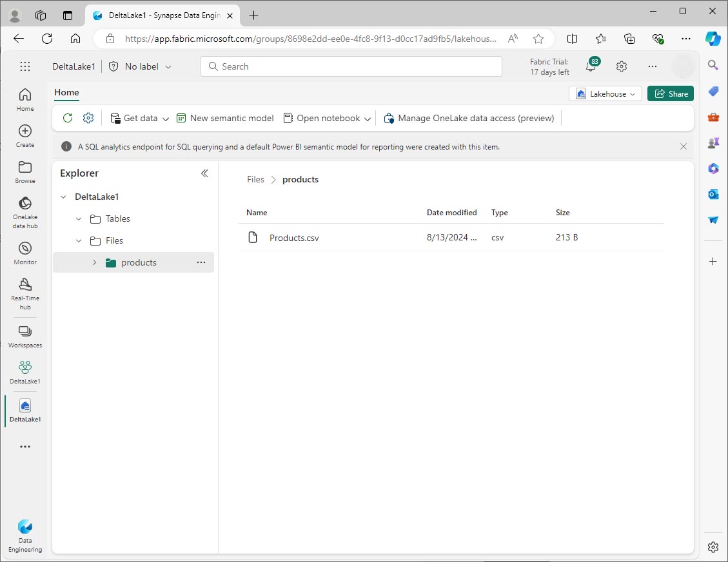Open browser profile avatar icon
728x562 pixels.
[x=15, y=15]
